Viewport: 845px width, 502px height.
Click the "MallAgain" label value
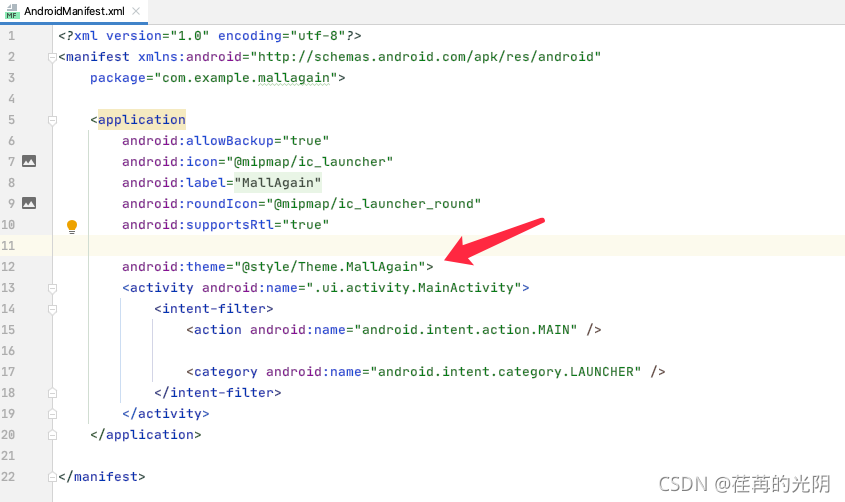click(x=278, y=183)
